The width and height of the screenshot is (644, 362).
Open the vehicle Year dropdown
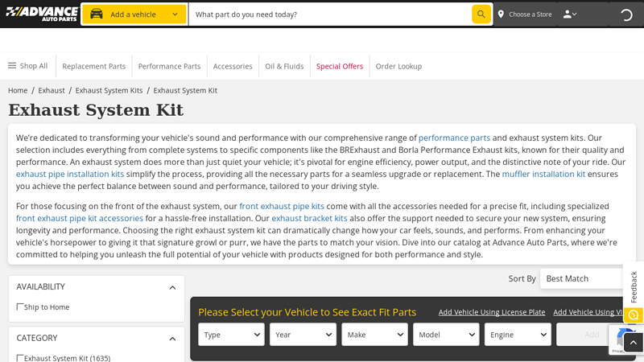coord(303,335)
